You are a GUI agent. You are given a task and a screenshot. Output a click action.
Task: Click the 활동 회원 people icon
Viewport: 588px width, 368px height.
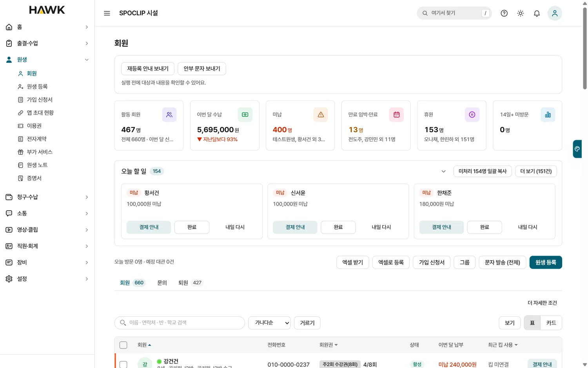point(169,115)
